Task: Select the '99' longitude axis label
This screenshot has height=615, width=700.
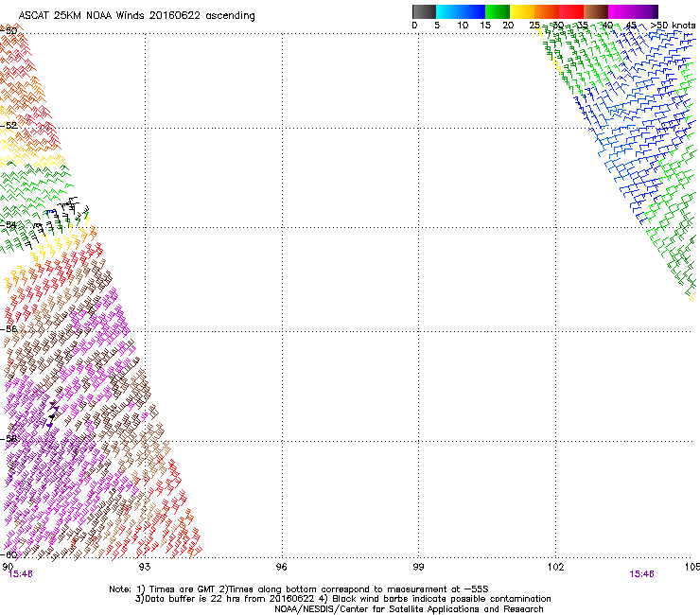Action: coord(418,567)
